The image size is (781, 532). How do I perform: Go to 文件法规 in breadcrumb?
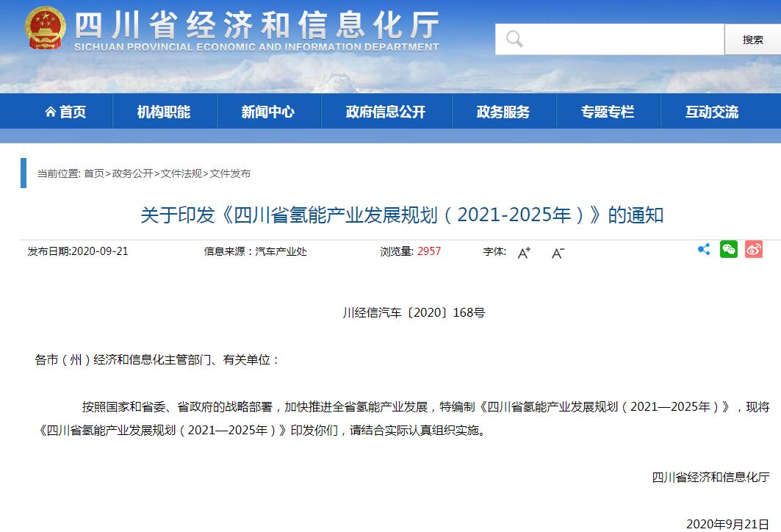[x=181, y=173]
